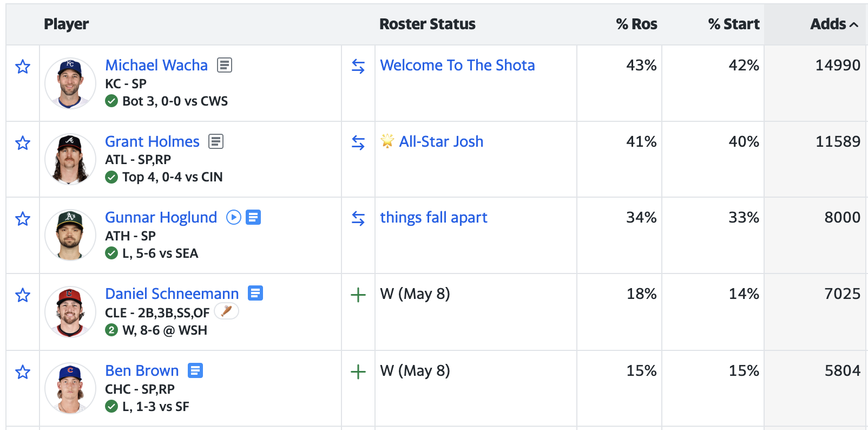The image size is (868, 430).
Task: Click the trade arrows icon for Michael Wacha
Action: [x=358, y=66]
